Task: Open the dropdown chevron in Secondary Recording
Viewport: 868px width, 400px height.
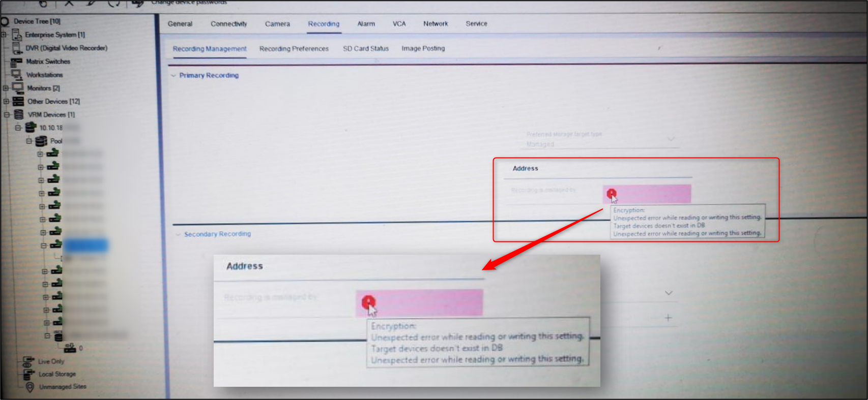Action: pos(669,293)
